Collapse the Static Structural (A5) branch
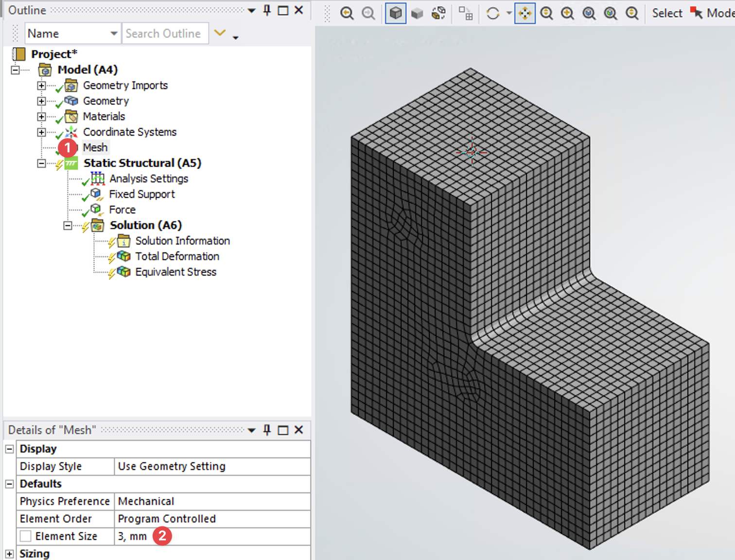This screenshot has width=735, height=560. click(41, 163)
